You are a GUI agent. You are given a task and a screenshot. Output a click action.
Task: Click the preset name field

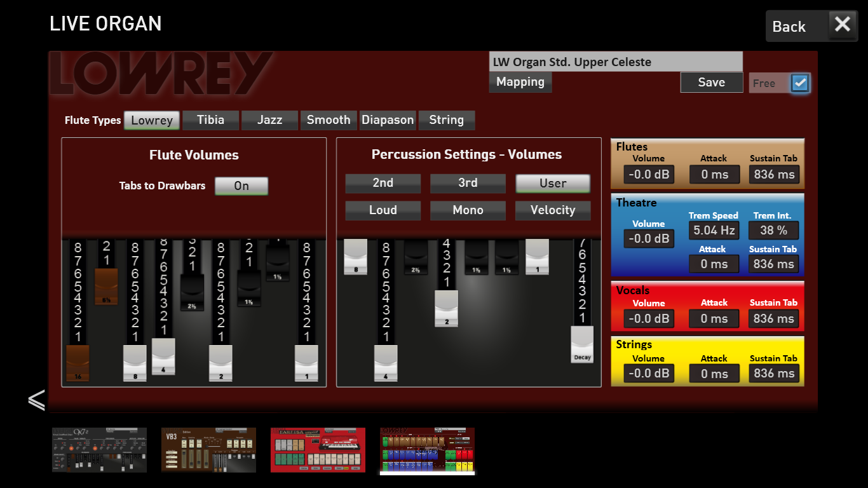point(616,62)
